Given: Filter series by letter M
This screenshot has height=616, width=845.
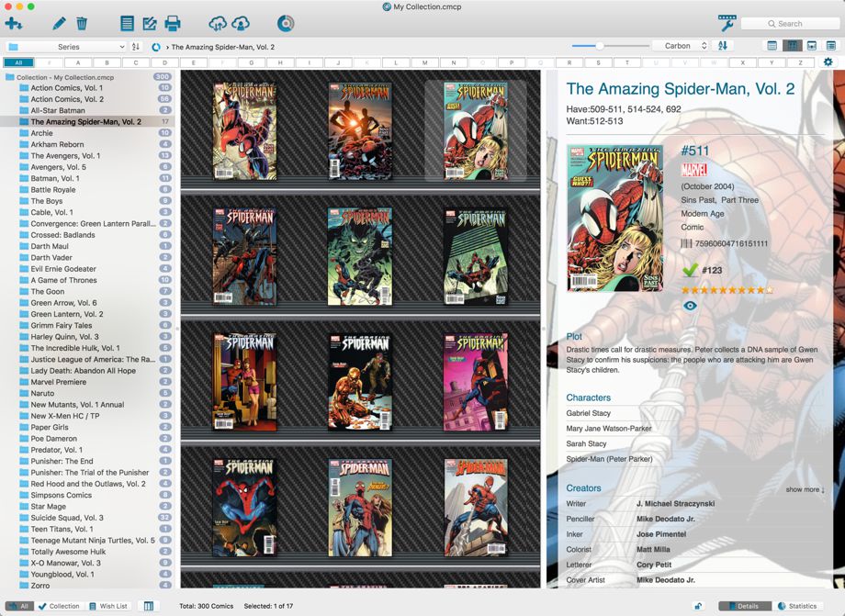Looking at the screenshot, I should coord(424,62).
